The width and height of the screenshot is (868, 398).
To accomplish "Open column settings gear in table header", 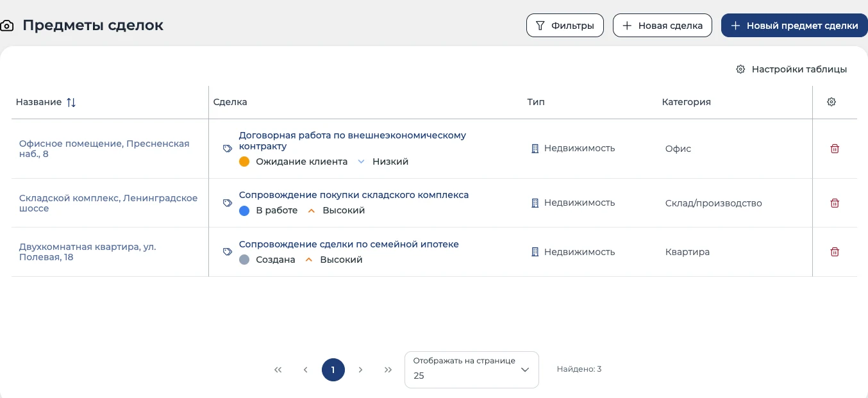I will pyautogui.click(x=831, y=102).
